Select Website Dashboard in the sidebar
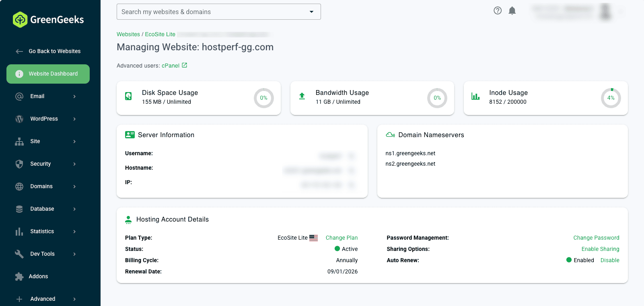The height and width of the screenshot is (306, 644). (x=48, y=74)
